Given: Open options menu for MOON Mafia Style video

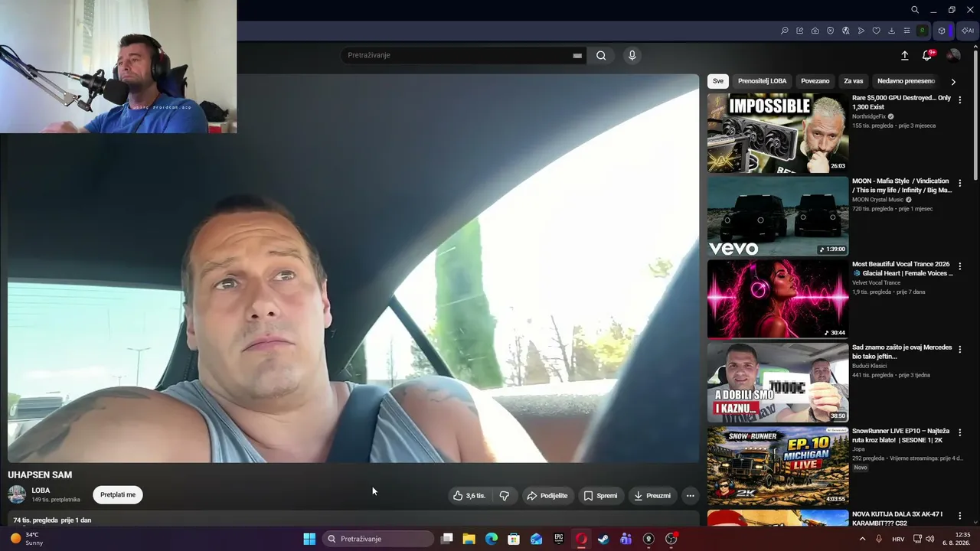Looking at the screenshot, I should click(960, 183).
